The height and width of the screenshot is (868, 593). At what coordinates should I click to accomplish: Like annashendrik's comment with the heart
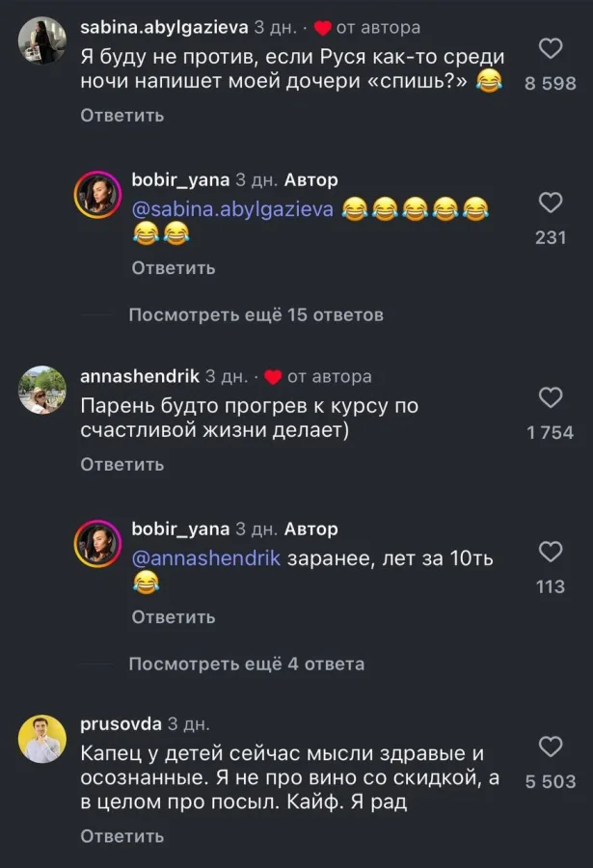click(550, 397)
